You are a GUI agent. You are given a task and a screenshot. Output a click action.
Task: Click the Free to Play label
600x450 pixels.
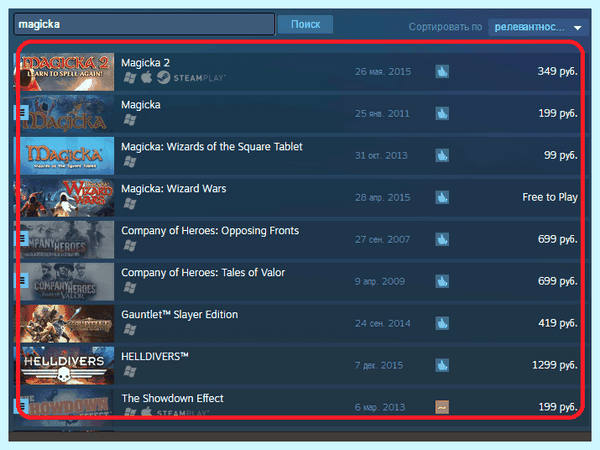coord(550,197)
